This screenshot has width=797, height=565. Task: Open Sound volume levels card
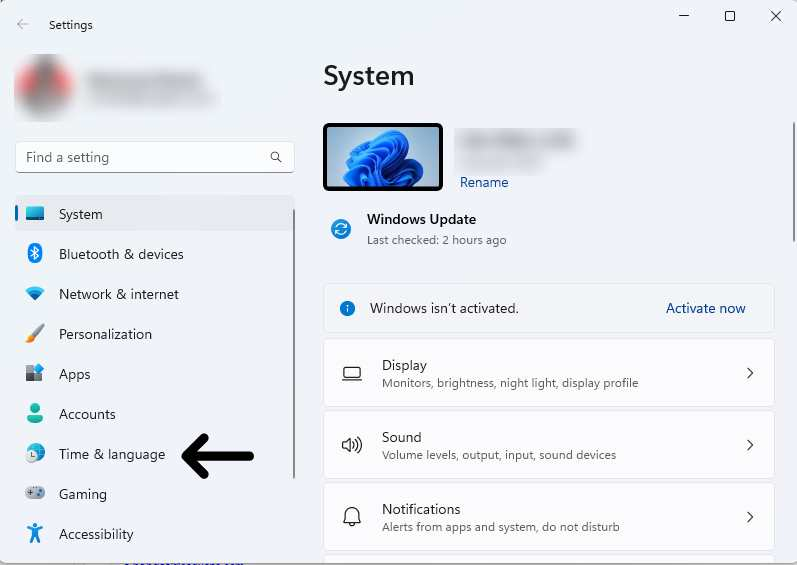(x=549, y=445)
